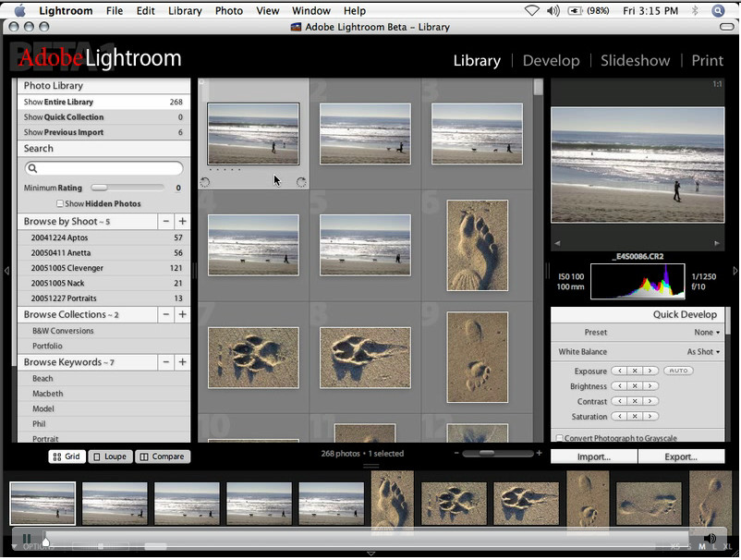Click the Export... button
741x560 pixels.
(x=681, y=457)
